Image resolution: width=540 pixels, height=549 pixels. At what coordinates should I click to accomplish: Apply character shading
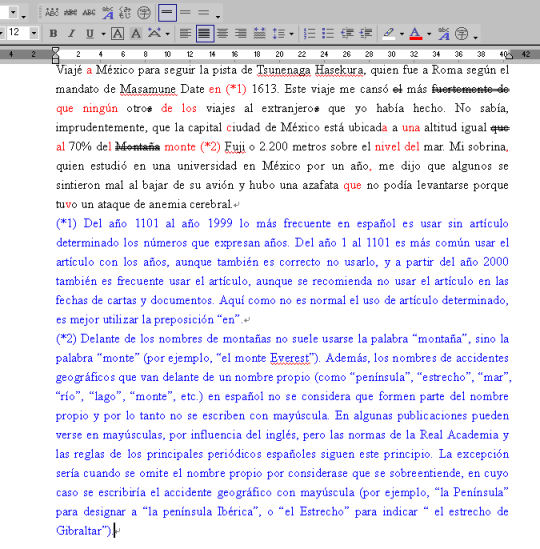point(136,34)
